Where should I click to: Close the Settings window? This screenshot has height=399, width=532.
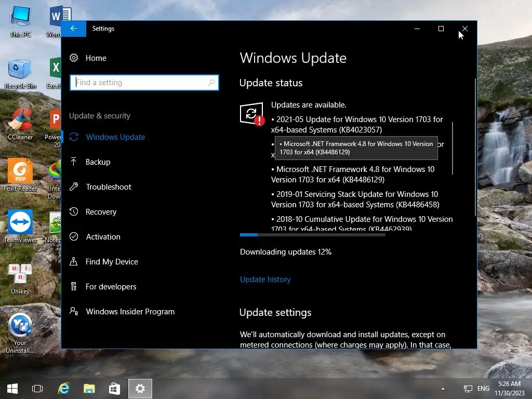pos(465,29)
